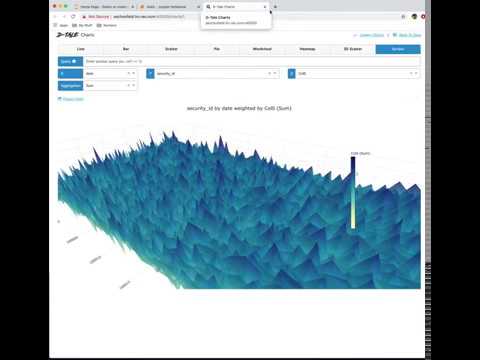Viewport: 480px width, 360px height.
Task: Clear the X axis date selection
Action: [129, 73]
